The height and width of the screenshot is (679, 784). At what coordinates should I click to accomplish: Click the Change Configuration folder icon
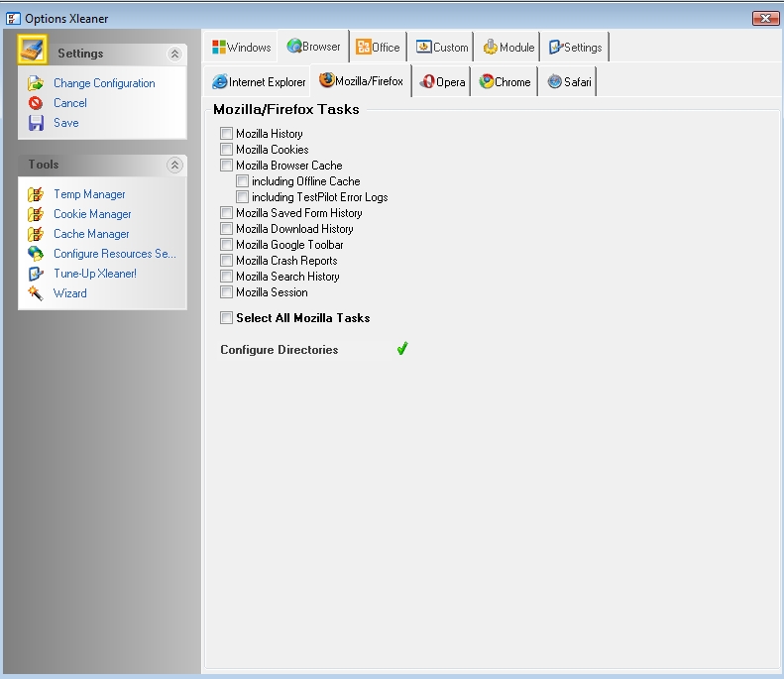tap(36, 83)
